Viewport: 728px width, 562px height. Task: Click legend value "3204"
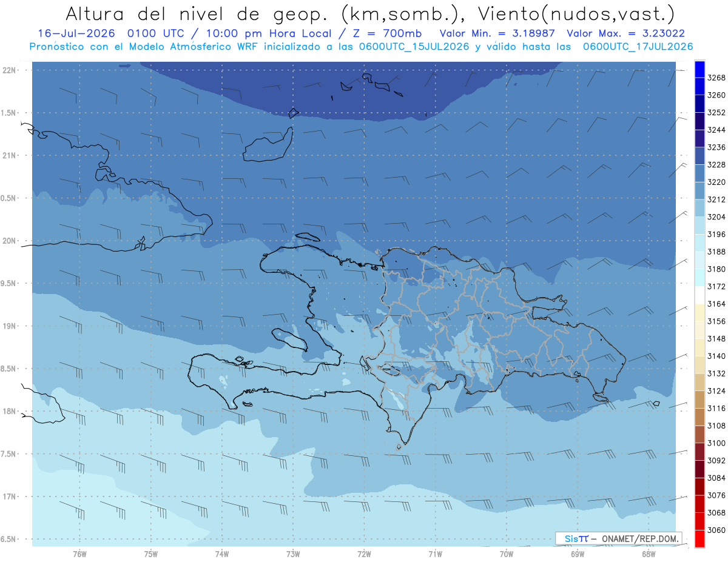click(x=716, y=217)
